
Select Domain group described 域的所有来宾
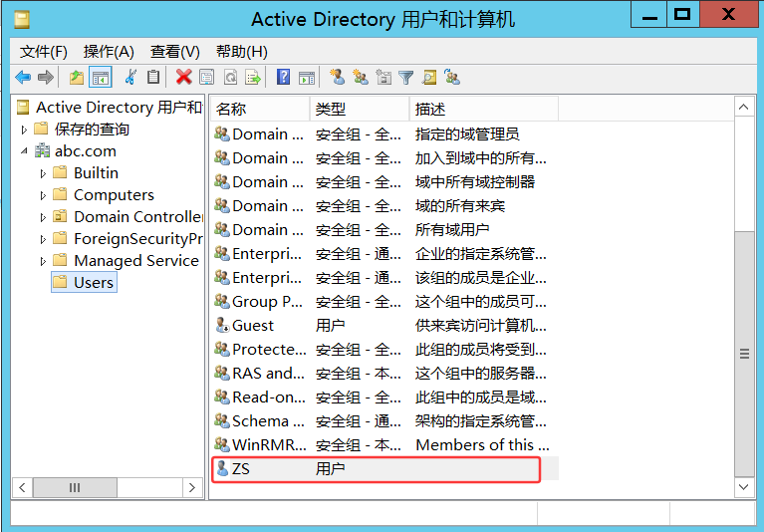coord(384,205)
